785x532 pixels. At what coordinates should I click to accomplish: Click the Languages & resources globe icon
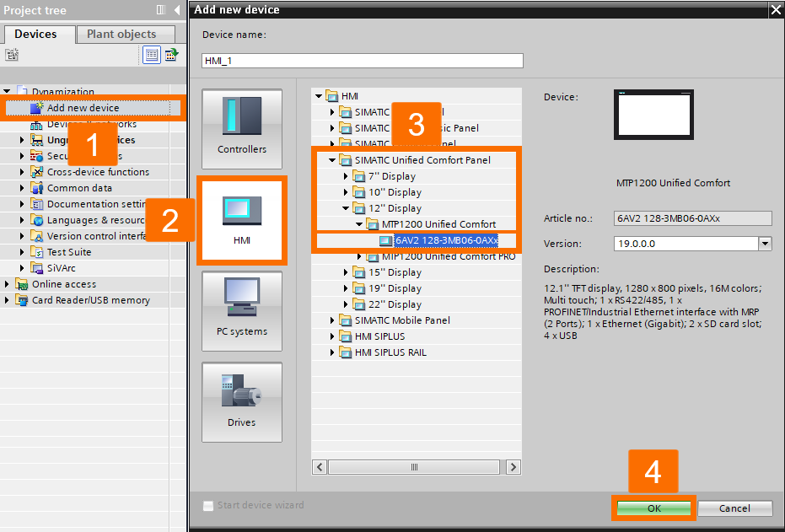tap(36, 220)
